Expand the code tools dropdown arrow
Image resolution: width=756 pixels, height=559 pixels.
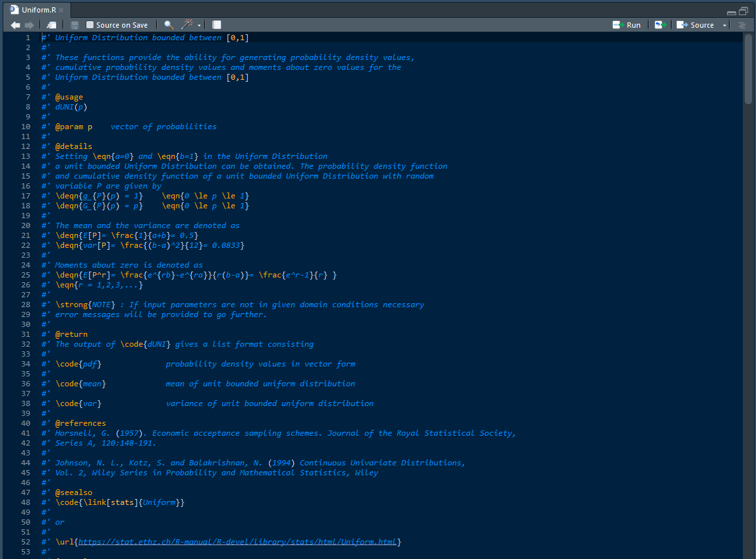pyautogui.click(x=199, y=26)
